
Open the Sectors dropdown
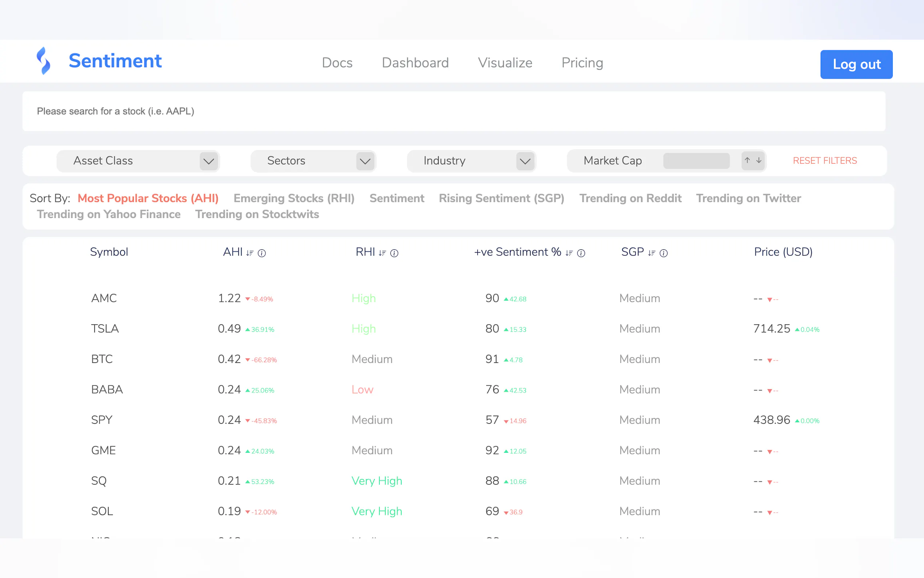point(365,161)
